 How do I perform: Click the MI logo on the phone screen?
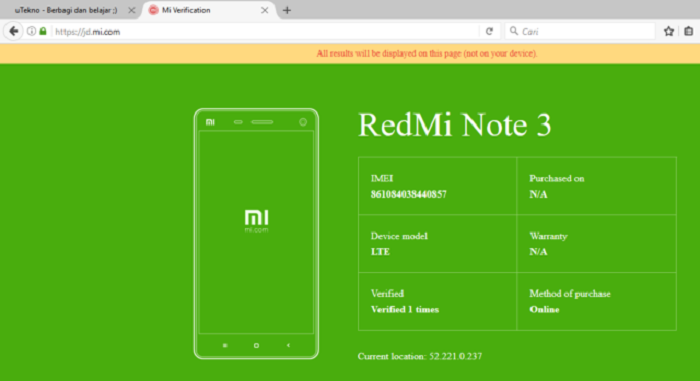257,217
